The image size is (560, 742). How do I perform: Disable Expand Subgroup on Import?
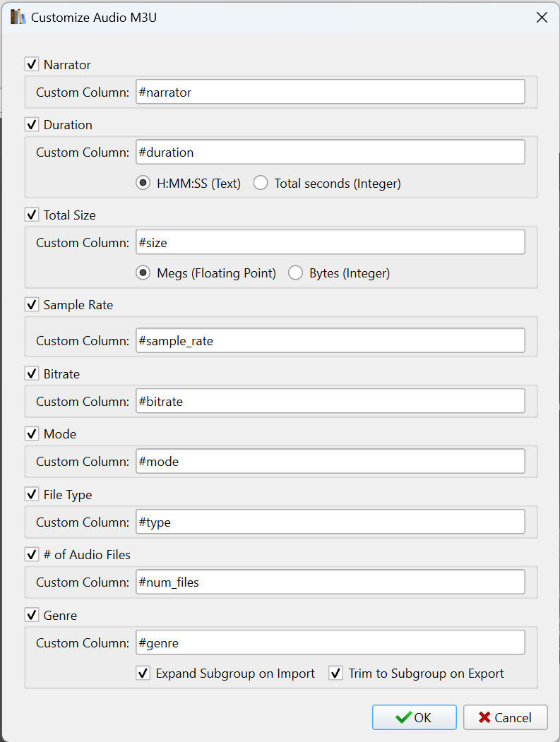click(143, 674)
